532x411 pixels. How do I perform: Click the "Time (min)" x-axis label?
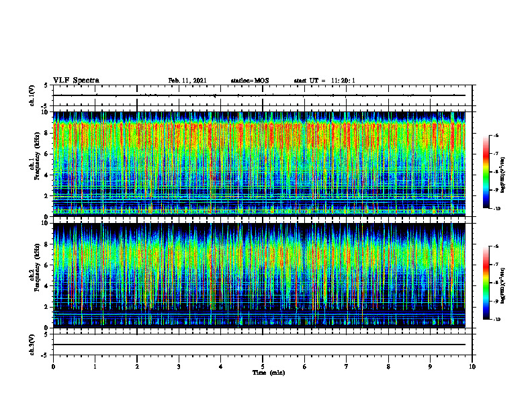(269, 373)
